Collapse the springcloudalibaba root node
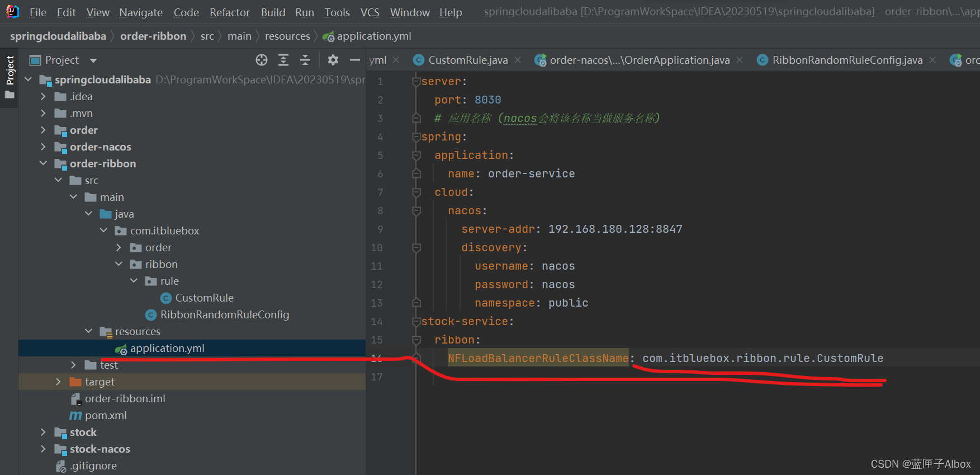Viewport: 980px width, 475px height. 29,79
